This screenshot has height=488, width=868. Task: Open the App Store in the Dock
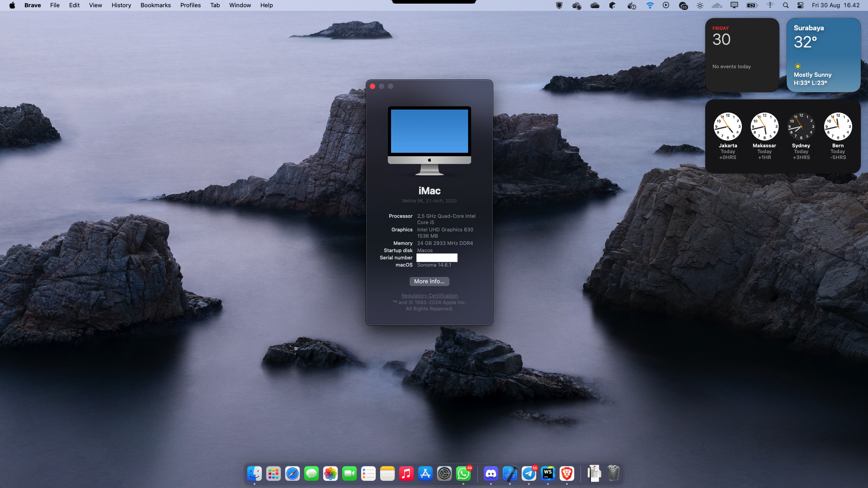coord(425,474)
